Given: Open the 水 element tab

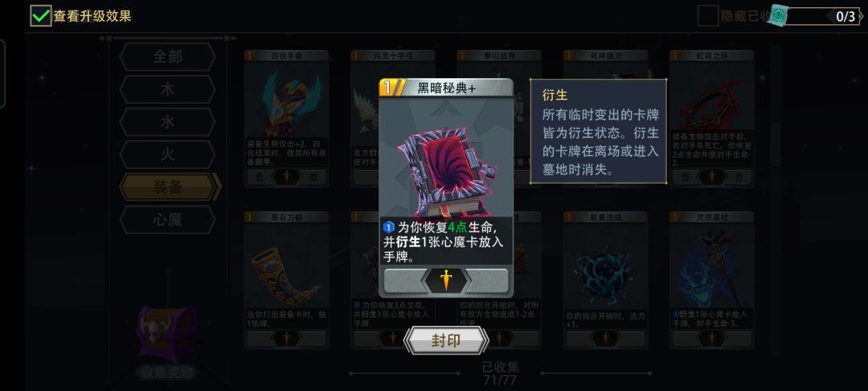Looking at the screenshot, I should pos(167,121).
